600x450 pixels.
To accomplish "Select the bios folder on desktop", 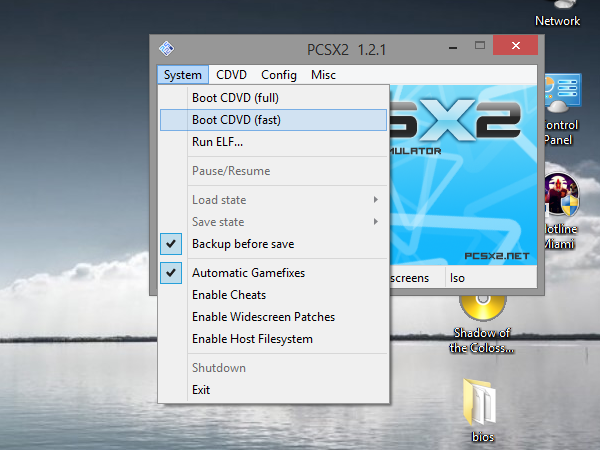I will pyautogui.click(x=482, y=411).
